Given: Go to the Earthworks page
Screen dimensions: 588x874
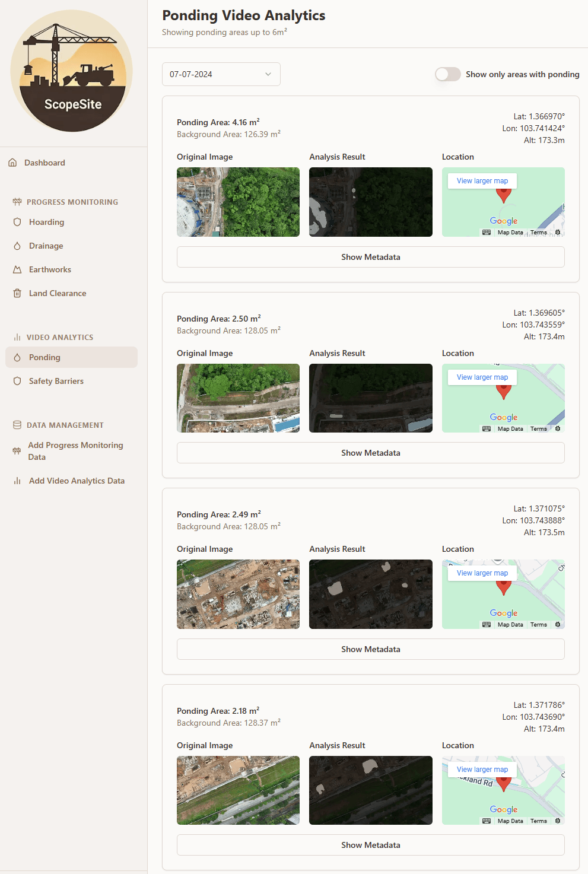Looking at the screenshot, I should (x=50, y=269).
